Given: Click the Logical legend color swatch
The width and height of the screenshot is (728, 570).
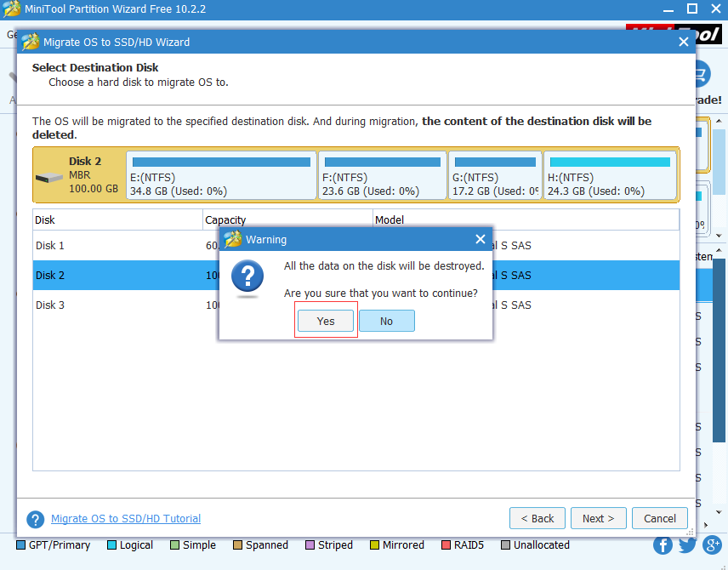Looking at the screenshot, I should (x=111, y=545).
